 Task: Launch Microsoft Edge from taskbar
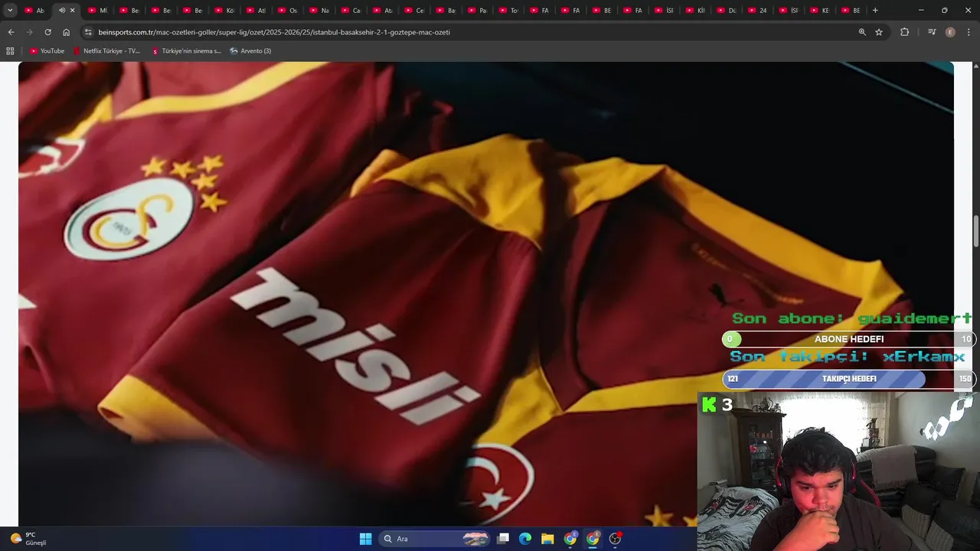pyautogui.click(x=525, y=539)
